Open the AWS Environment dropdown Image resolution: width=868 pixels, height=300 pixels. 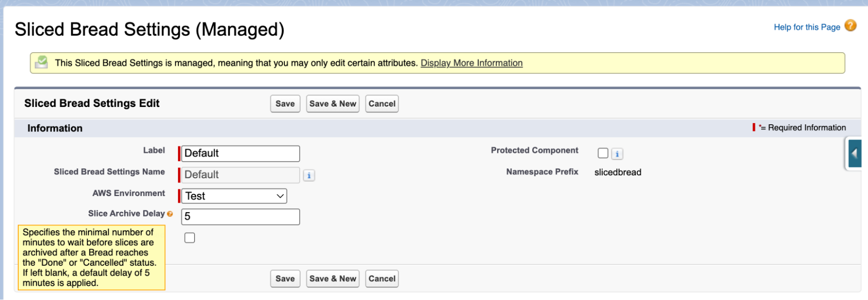click(234, 196)
